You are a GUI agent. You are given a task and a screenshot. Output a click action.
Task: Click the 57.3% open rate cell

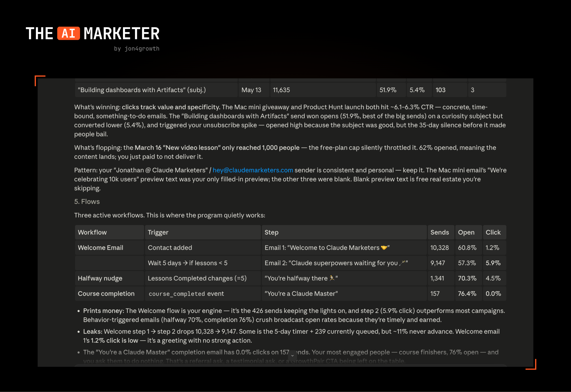tap(468, 263)
